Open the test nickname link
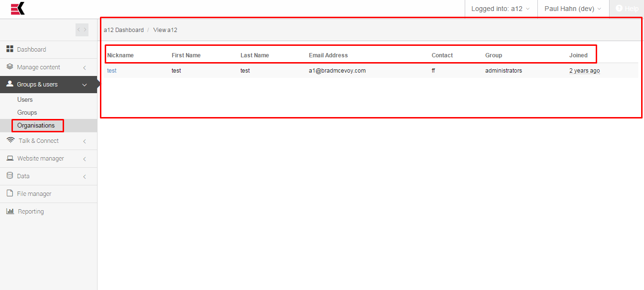Viewport: 644px width, 290px height. click(112, 70)
